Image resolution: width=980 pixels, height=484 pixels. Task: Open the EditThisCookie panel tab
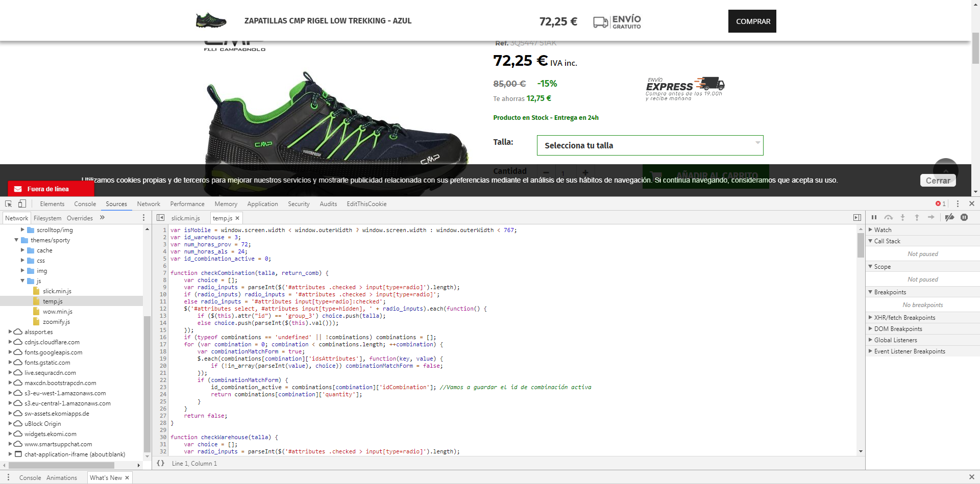pyautogui.click(x=366, y=204)
